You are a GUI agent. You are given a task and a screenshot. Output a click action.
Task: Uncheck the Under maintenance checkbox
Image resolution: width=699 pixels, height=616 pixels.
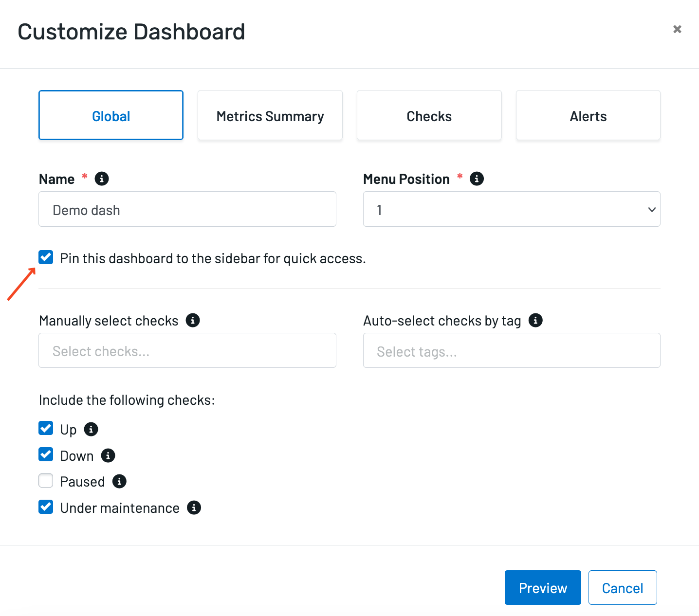coord(46,507)
